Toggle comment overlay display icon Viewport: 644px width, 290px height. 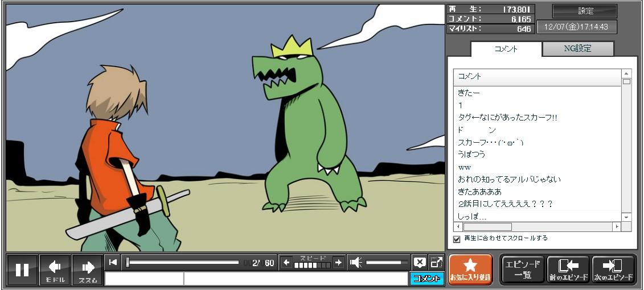click(420, 262)
